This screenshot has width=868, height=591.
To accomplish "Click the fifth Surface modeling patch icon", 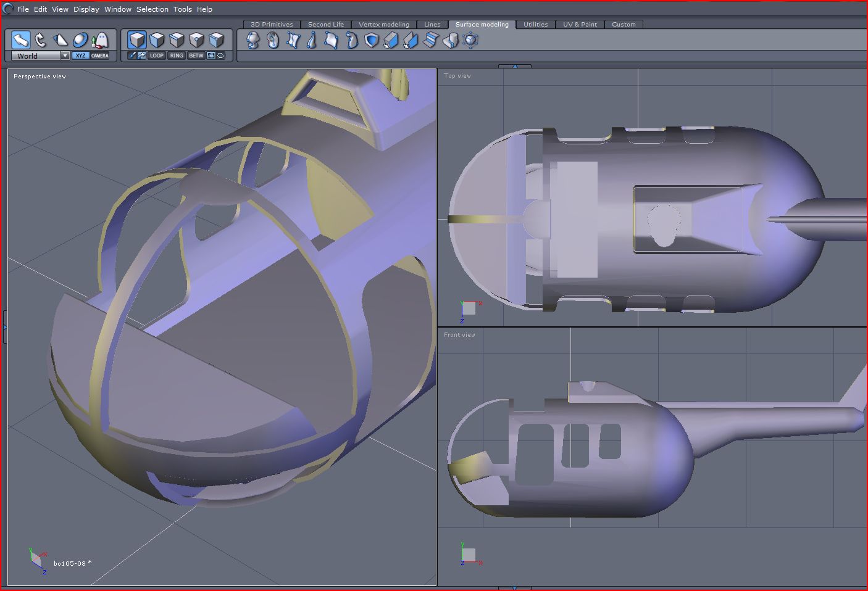I will click(x=332, y=40).
